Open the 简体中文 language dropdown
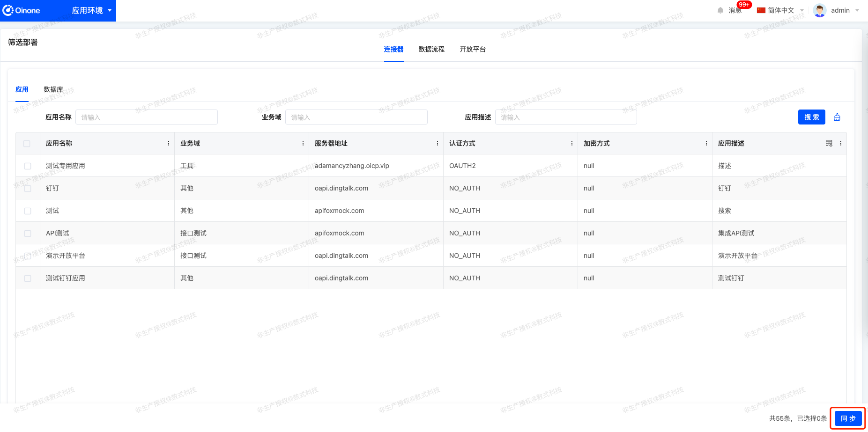 781,10
